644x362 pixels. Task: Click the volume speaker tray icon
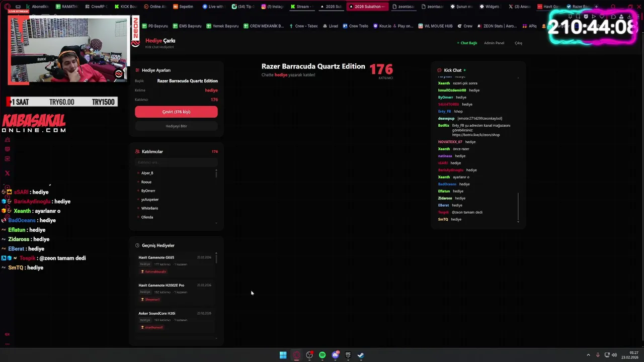click(x=614, y=355)
